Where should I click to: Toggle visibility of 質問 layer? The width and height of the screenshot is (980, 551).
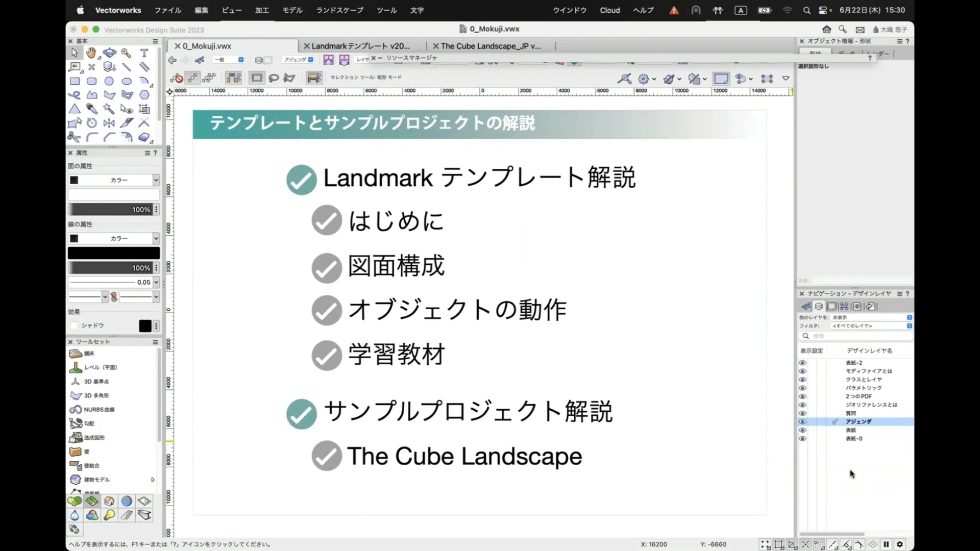point(802,413)
